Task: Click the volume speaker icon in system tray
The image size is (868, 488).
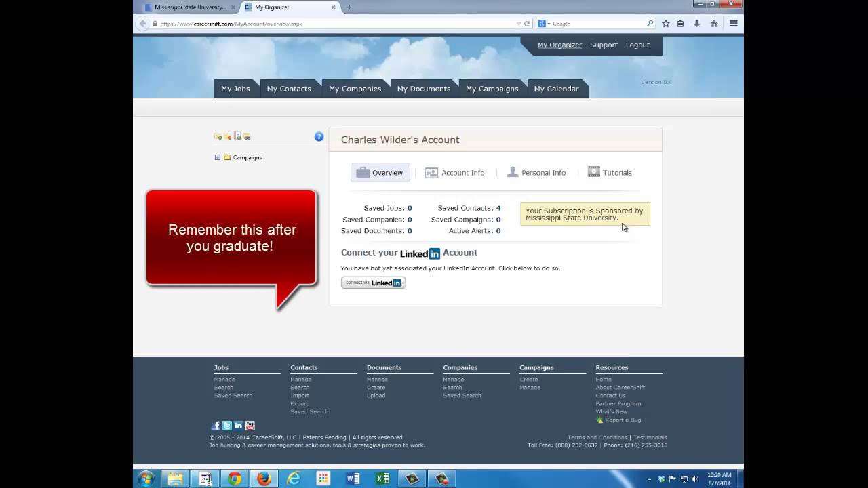Action: (x=695, y=479)
